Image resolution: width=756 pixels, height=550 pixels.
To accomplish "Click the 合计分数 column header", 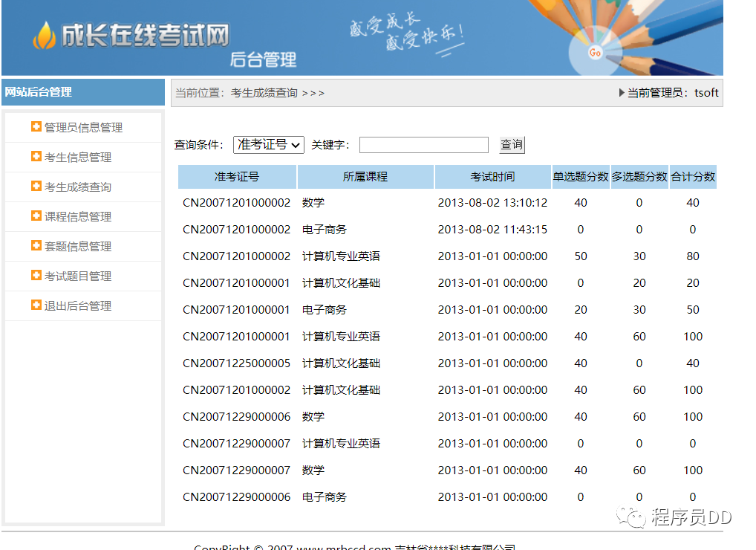I will [x=693, y=177].
